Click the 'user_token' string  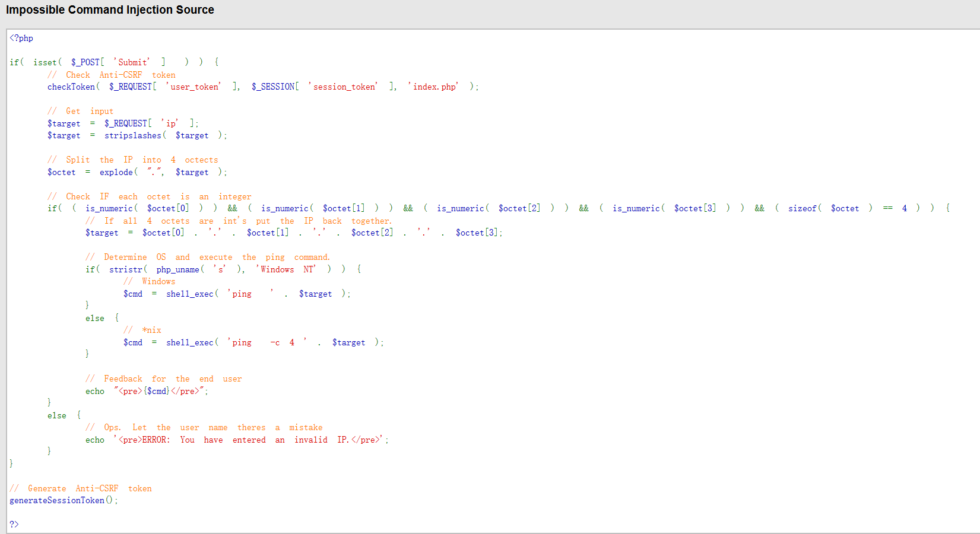point(194,87)
